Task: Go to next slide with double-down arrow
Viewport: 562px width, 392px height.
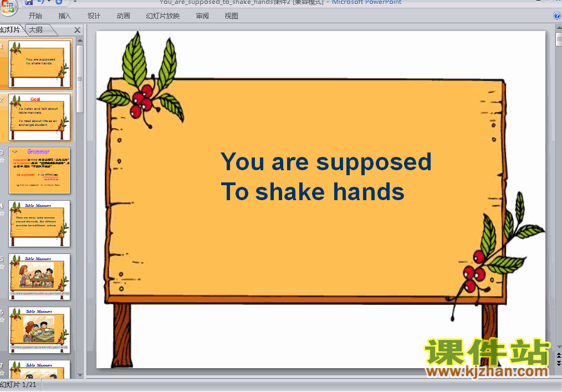Action: click(x=559, y=363)
